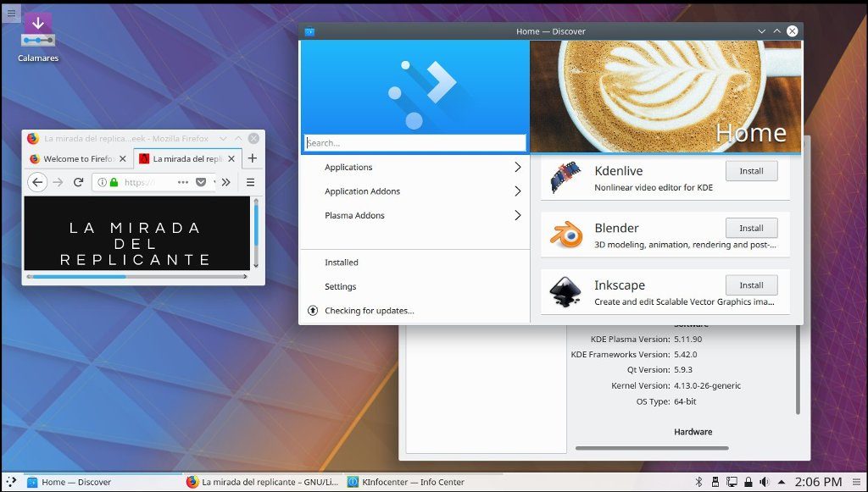Show hidden system tray icons arrow

pyautogui.click(x=781, y=482)
